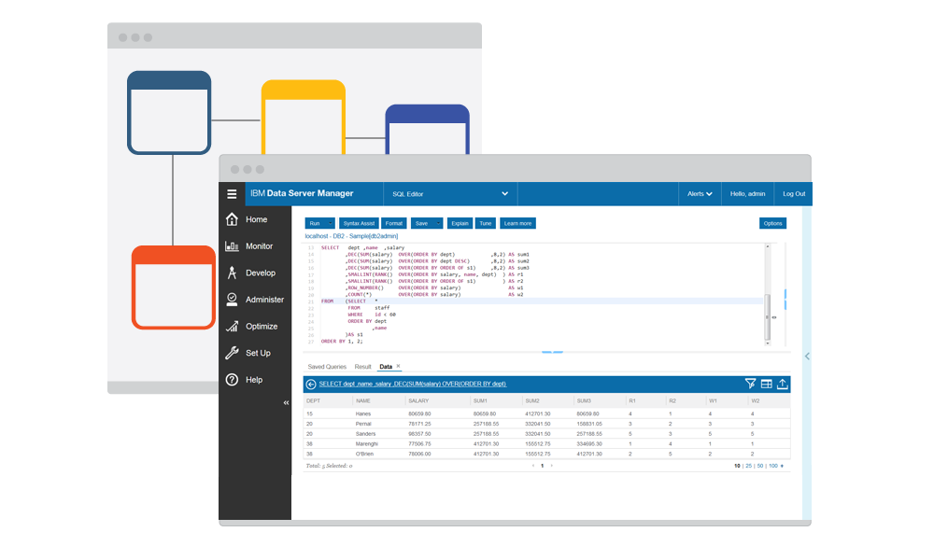Click the Tune button
The height and width of the screenshot is (560, 934).
[486, 223]
